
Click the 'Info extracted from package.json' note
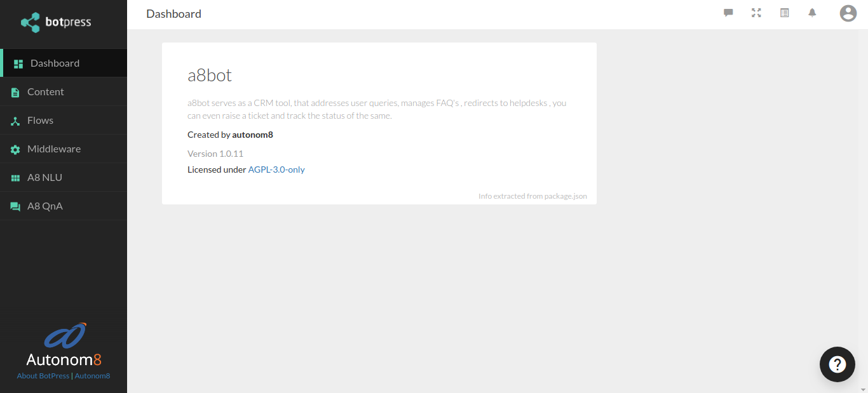click(532, 196)
